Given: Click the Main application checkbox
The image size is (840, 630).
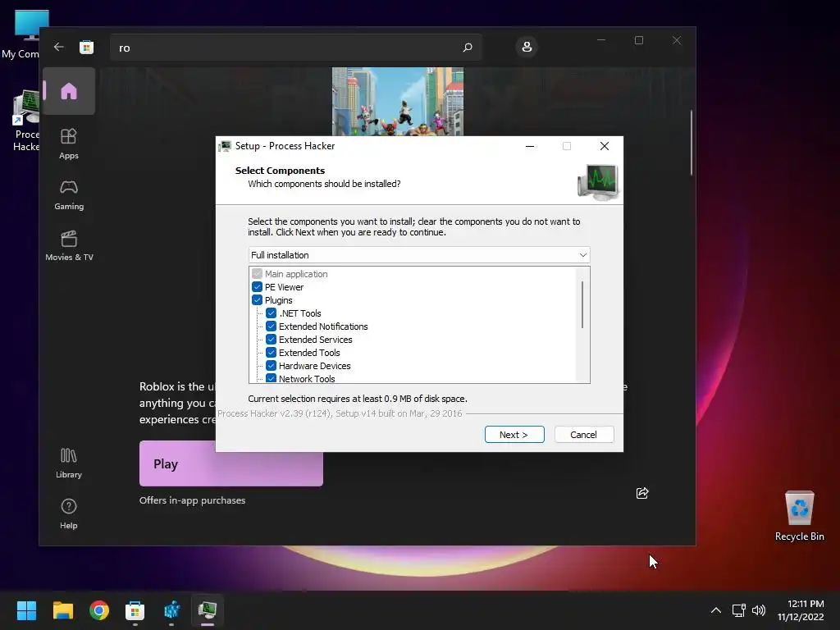Looking at the screenshot, I should [x=257, y=274].
